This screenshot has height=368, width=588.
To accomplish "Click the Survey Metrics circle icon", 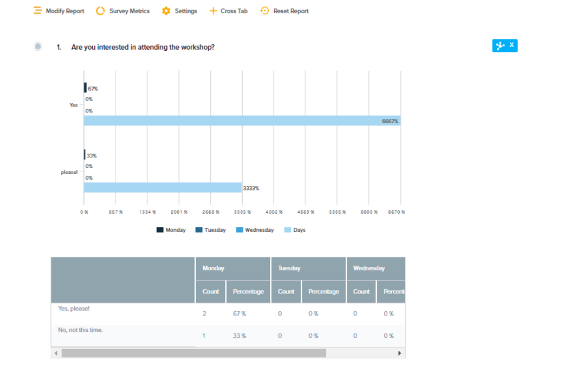I will 101,11.
